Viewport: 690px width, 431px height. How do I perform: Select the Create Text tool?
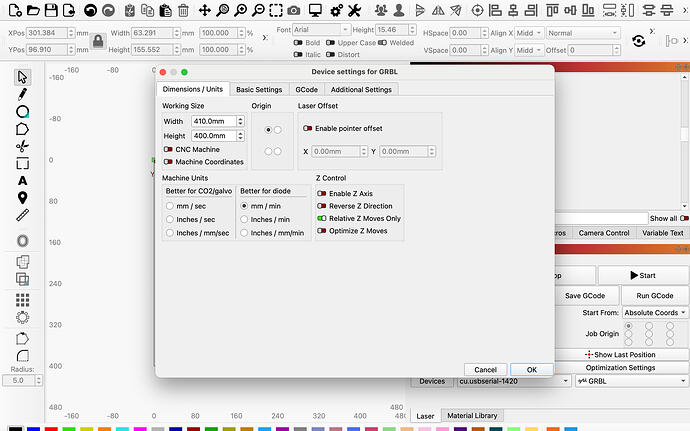(23, 180)
